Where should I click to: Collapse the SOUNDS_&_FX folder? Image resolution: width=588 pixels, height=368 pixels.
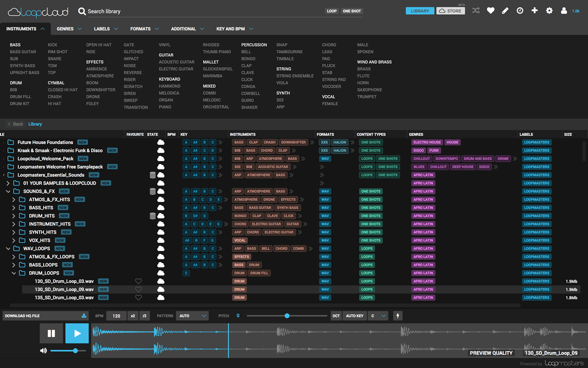[8, 191]
